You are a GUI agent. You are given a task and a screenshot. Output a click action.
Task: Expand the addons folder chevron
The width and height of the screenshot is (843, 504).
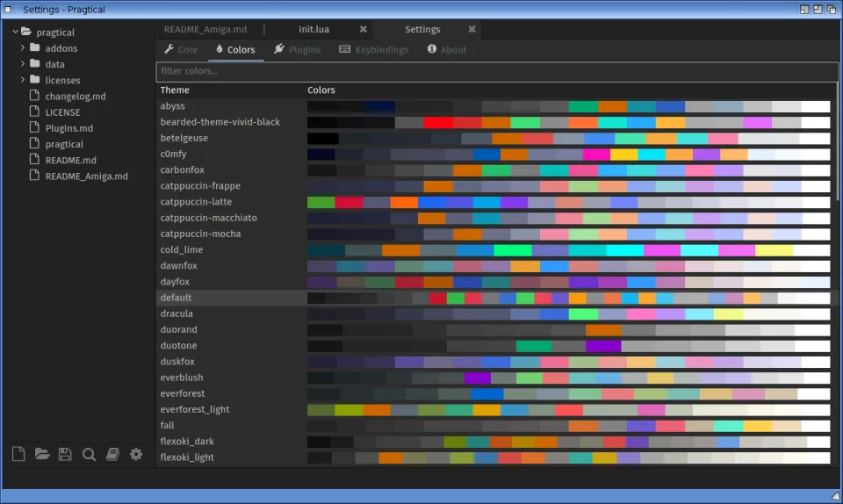23,47
